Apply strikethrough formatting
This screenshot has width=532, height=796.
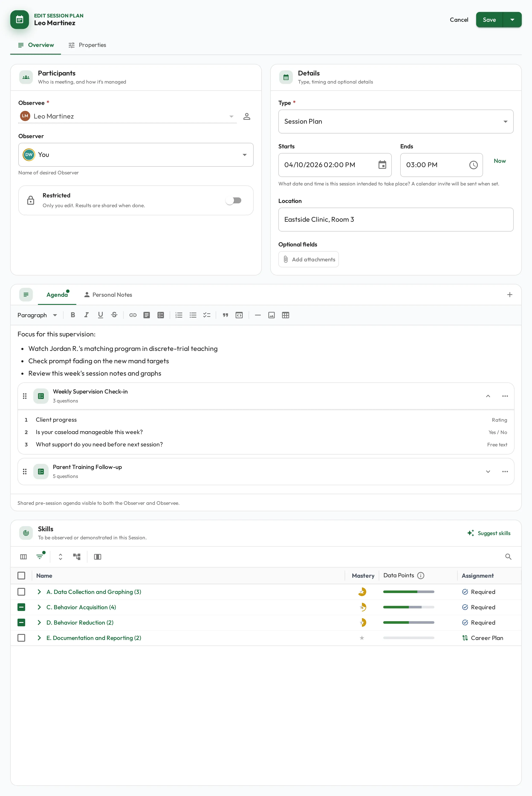[114, 315]
